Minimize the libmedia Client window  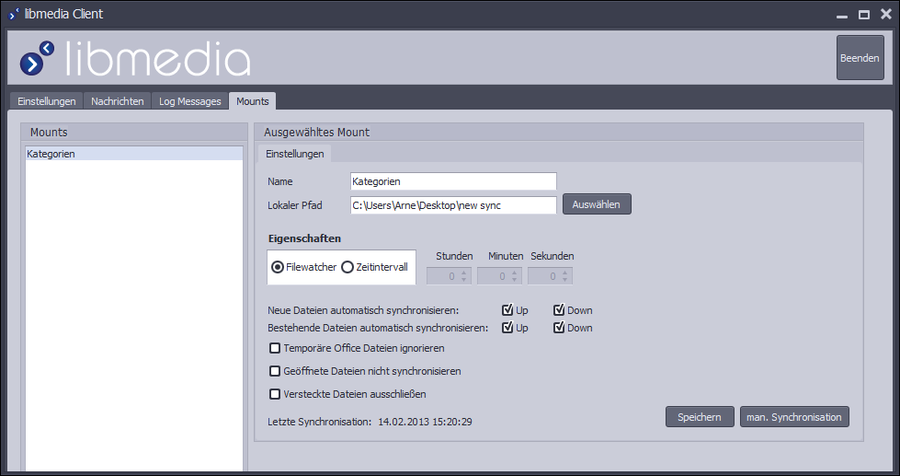point(842,16)
